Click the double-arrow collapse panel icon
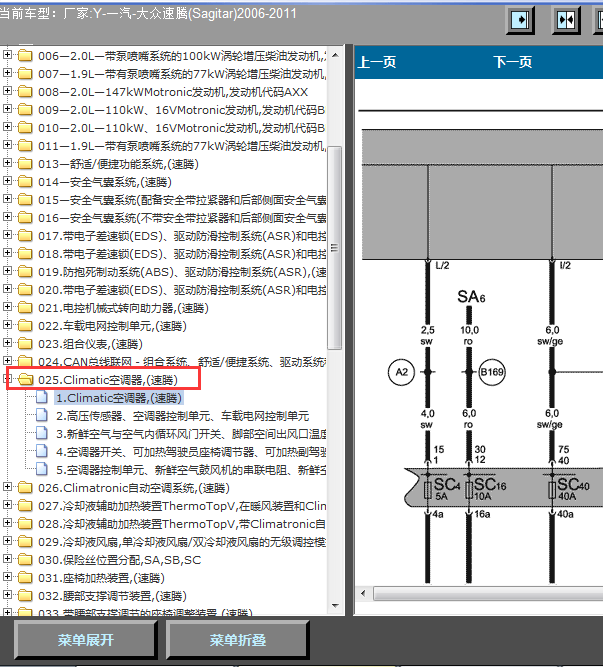Viewport: 603px width, 667px height. 566,20
